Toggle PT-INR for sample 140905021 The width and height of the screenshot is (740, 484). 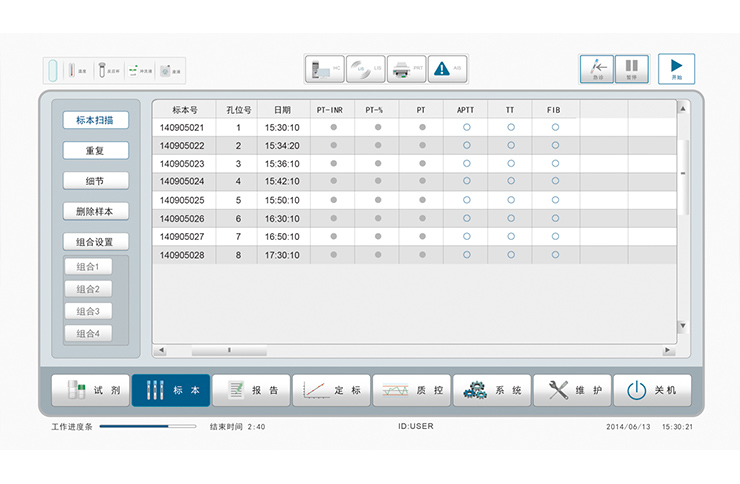pos(334,127)
